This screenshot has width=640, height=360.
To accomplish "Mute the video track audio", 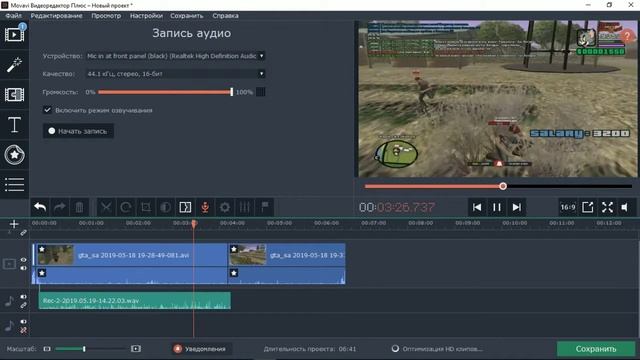I will click(x=23, y=268).
